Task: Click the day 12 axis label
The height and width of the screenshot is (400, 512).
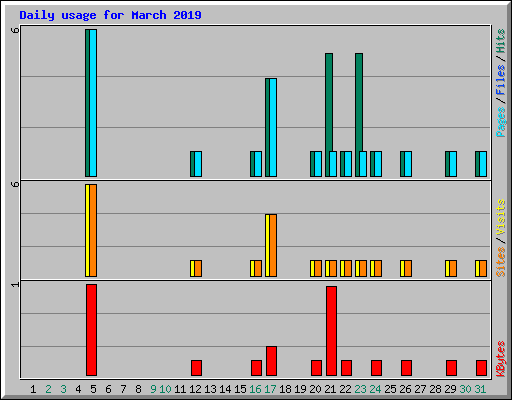Action: point(195,389)
